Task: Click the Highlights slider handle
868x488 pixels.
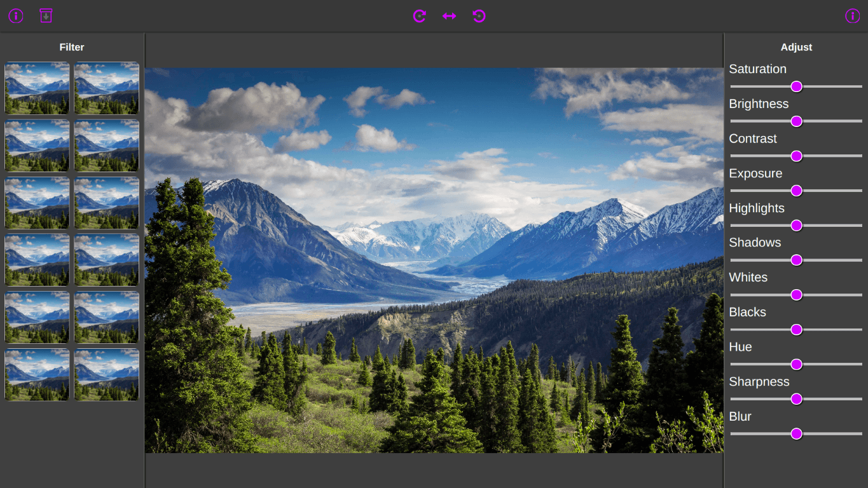Action: pyautogui.click(x=796, y=226)
